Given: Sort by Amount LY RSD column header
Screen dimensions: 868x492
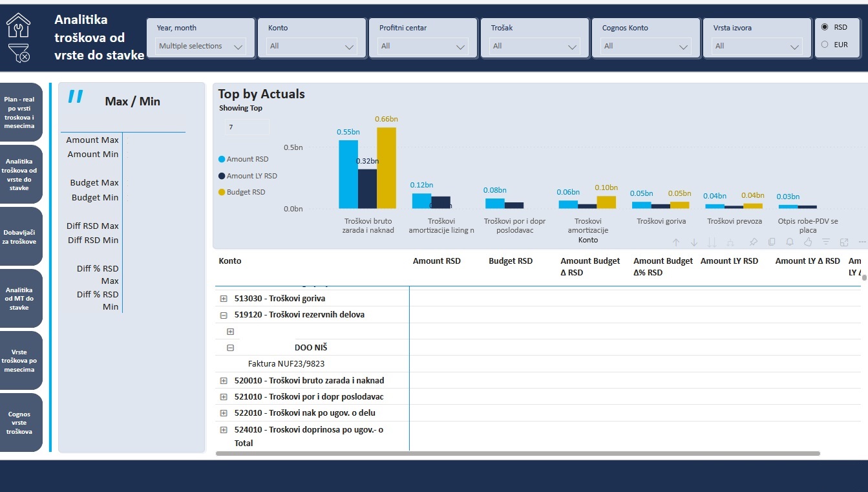Looking at the screenshot, I should coord(729,261).
